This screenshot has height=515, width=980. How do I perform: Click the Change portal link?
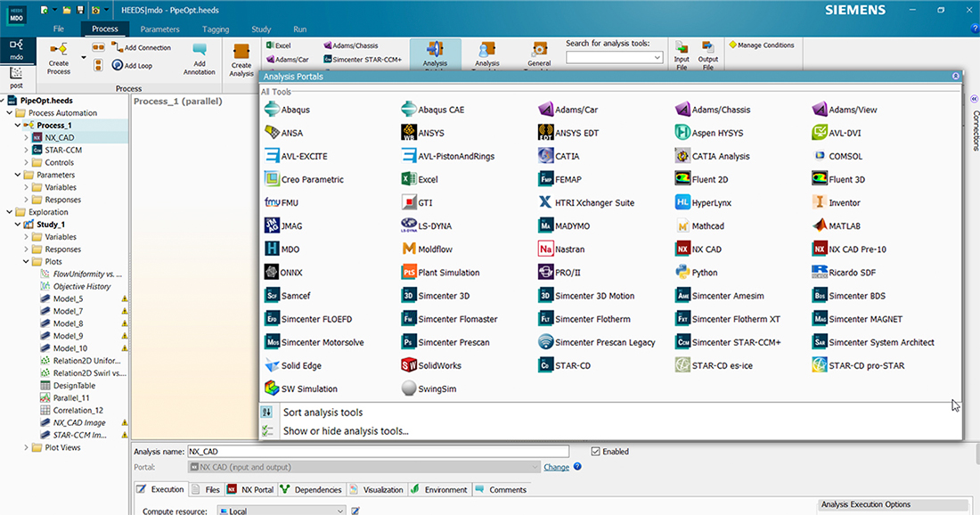click(556, 467)
